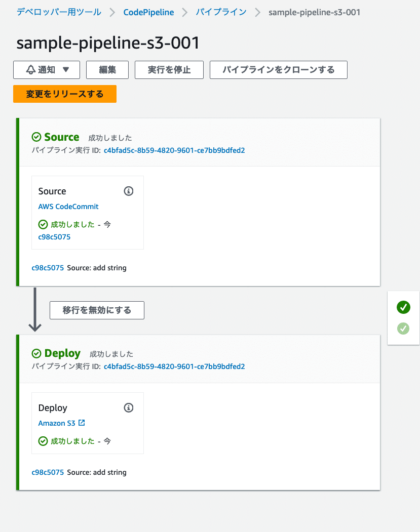Open the 通知 dropdown menu
The width and height of the screenshot is (420, 532).
46,69
